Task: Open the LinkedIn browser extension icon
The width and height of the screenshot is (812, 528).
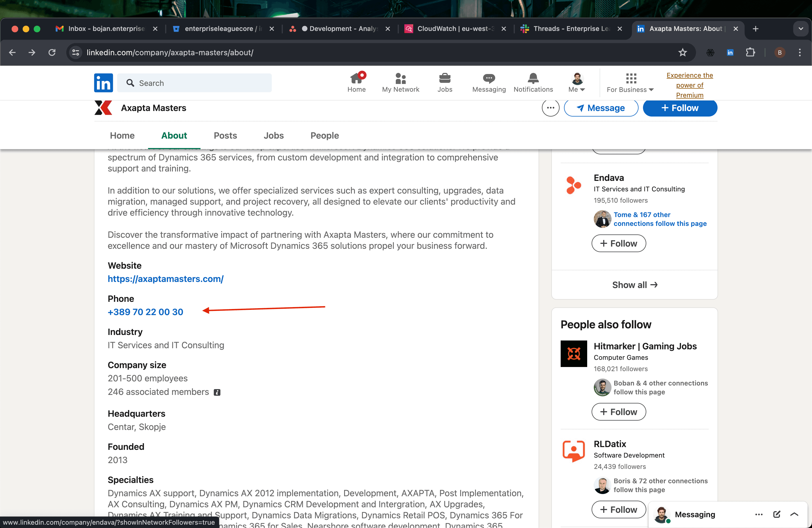Action: [730, 52]
